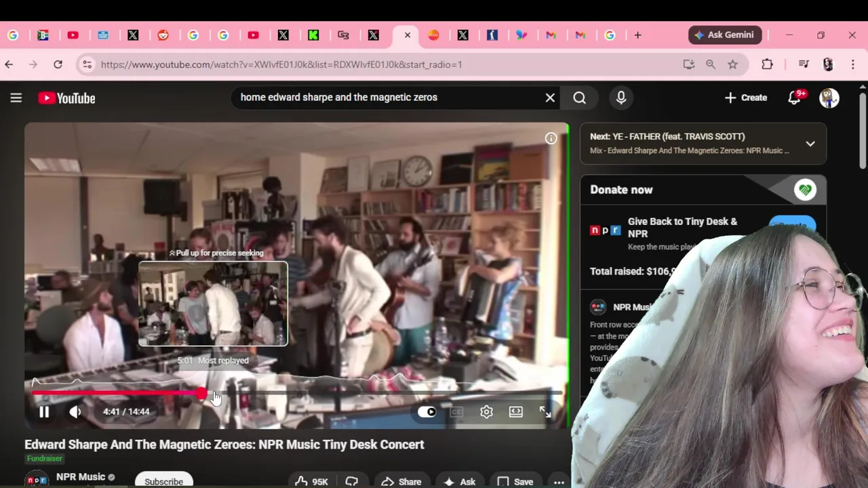Image resolution: width=868 pixels, height=488 pixels.
Task: Click the 4:41 / 14:44 time display
Action: (126, 411)
